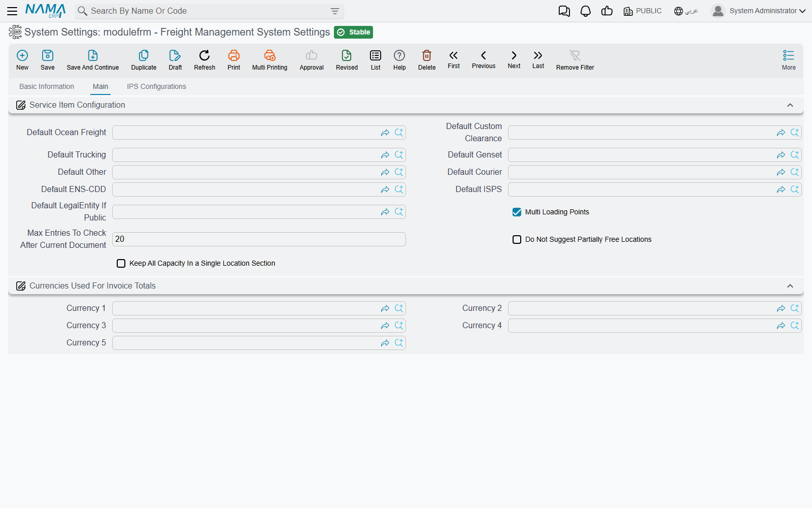Check Do Not Suggest Partially Free Locations
The width and height of the screenshot is (812, 508).
pyautogui.click(x=517, y=239)
